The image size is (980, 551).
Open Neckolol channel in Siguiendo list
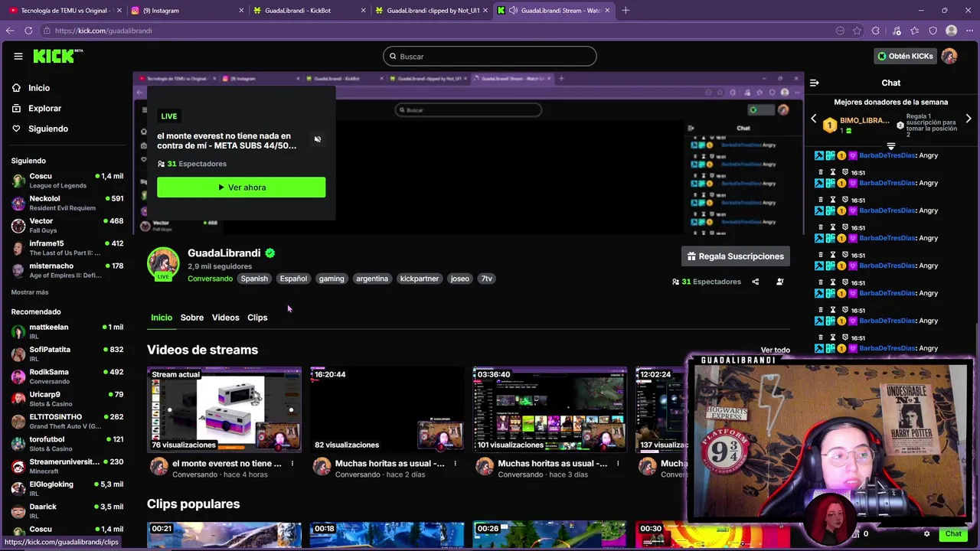(x=67, y=203)
